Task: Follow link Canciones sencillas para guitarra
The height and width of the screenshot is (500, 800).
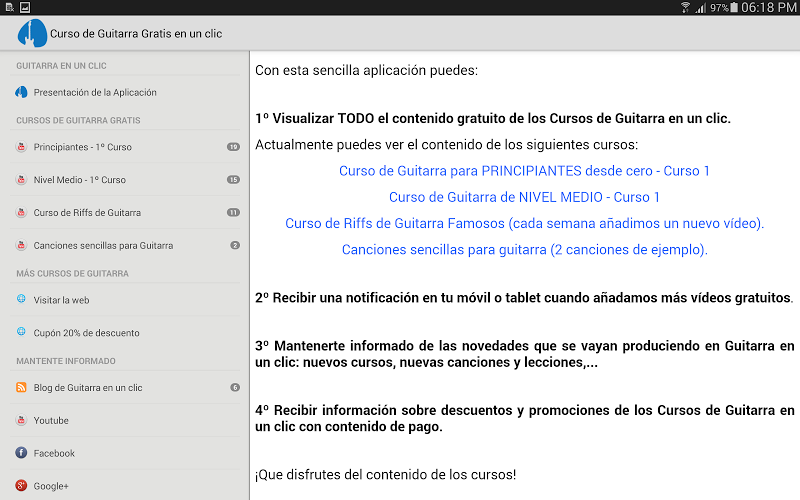Action: click(524, 249)
